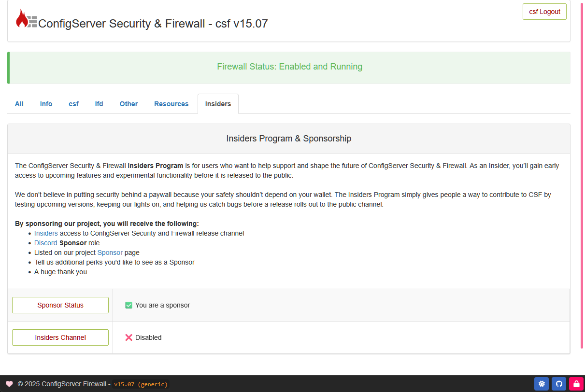Open the sun theme-toggle button in footer
This screenshot has width=585, height=392.
pos(542,384)
